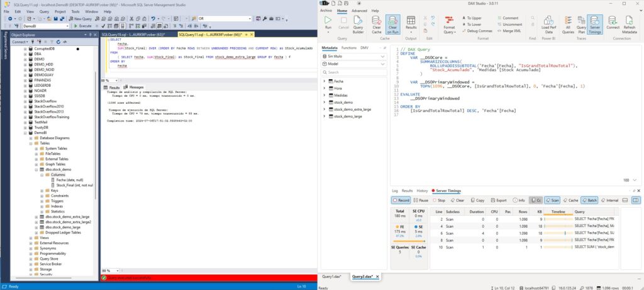
Task: Expand the stock_demo_large table in Metadata
Action: pos(324,116)
